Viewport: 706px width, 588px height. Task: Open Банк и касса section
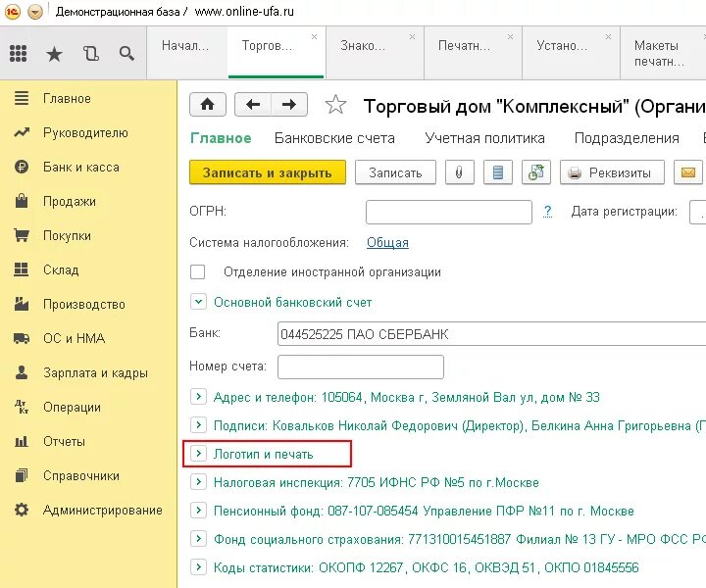coord(81,167)
